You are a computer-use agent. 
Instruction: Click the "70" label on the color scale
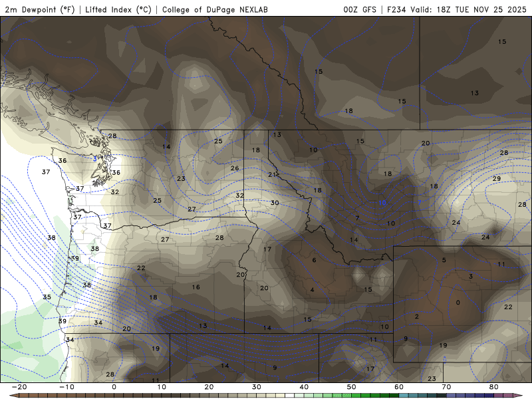tap(446, 387)
